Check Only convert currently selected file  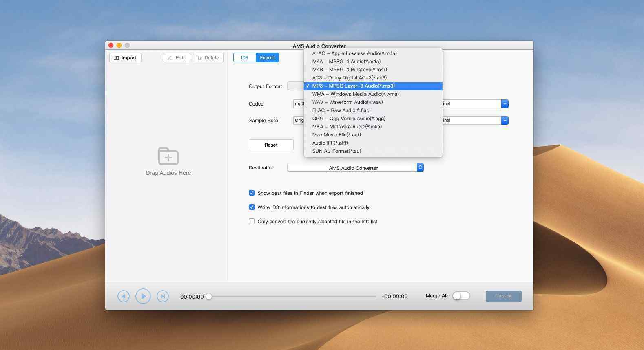252,221
